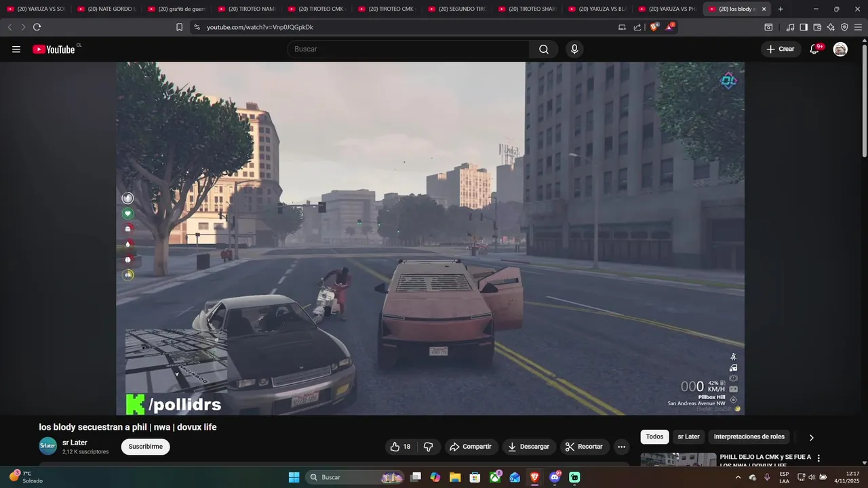Share this page from address bar
Image resolution: width=868 pixels, height=488 pixels.
pos(637,27)
